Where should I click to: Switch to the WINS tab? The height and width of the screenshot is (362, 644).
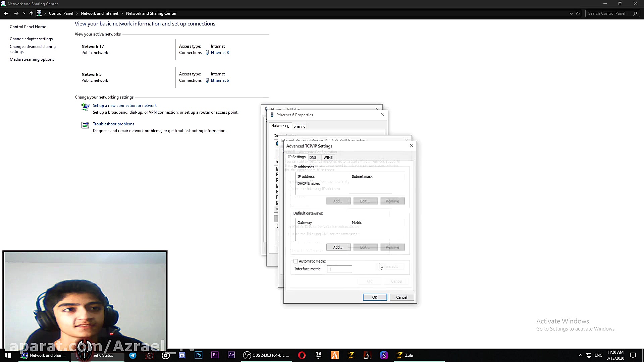(x=328, y=158)
